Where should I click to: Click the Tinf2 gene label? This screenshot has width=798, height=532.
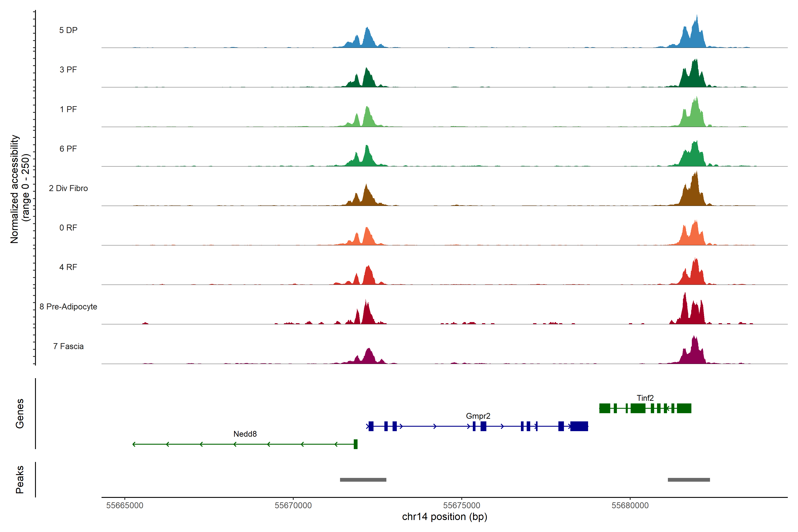pos(645,398)
